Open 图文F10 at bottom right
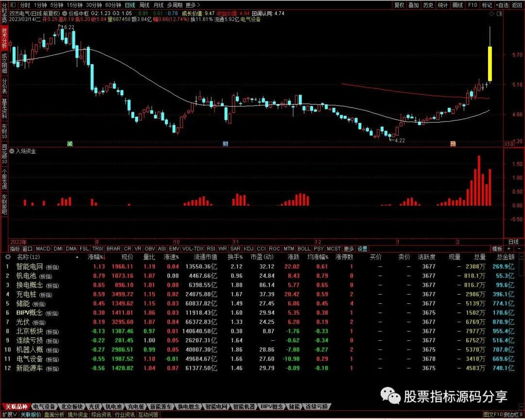Screen dimensions: 525x420 493,415
